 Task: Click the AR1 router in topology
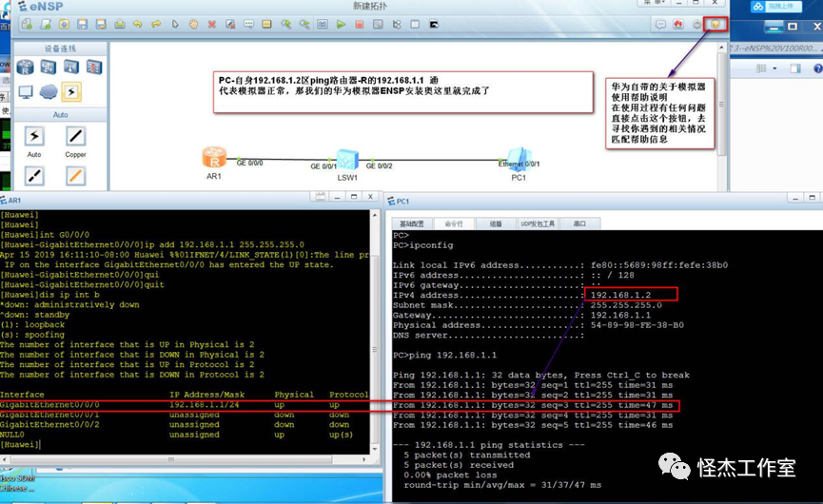tap(214, 157)
